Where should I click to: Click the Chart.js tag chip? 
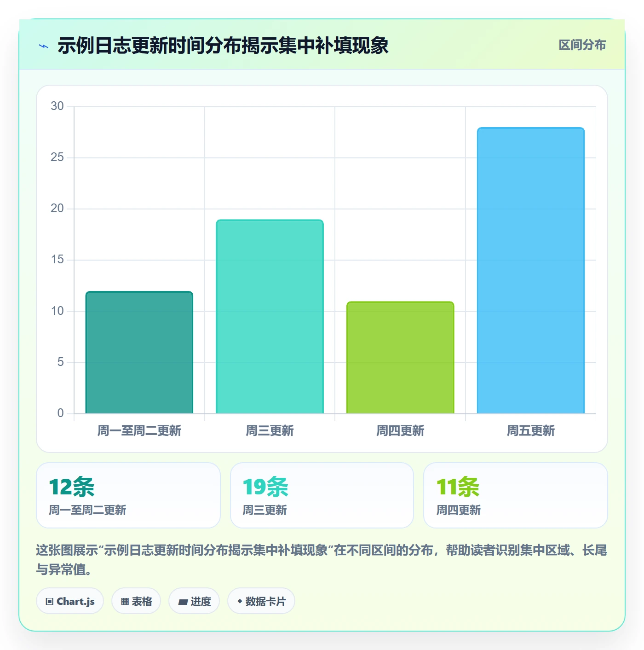(x=70, y=601)
